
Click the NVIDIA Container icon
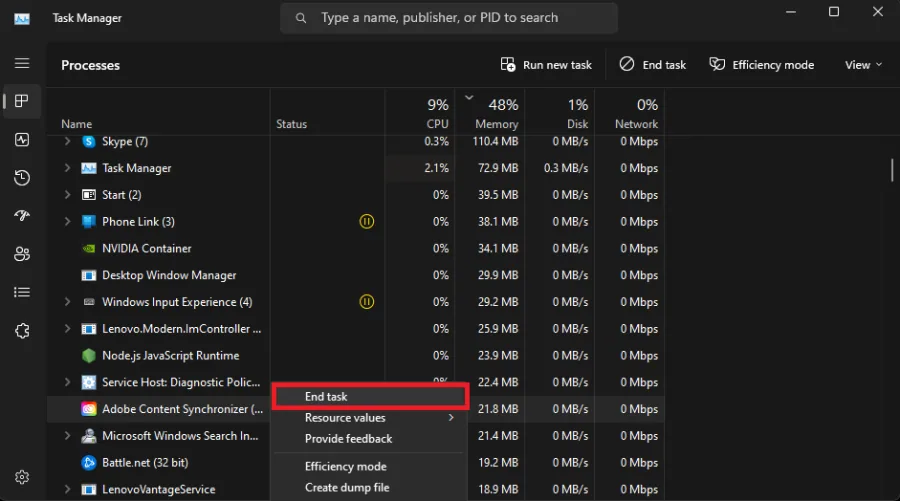[x=88, y=248]
